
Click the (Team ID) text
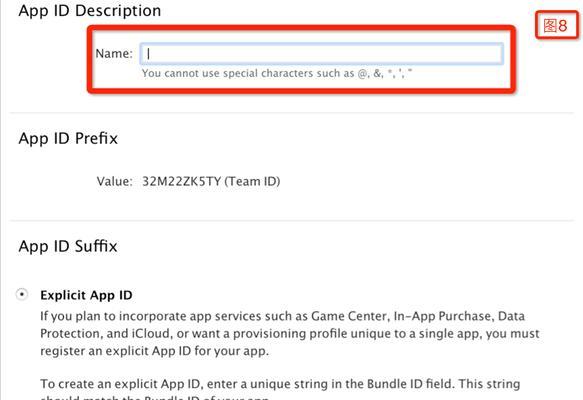click(x=252, y=181)
